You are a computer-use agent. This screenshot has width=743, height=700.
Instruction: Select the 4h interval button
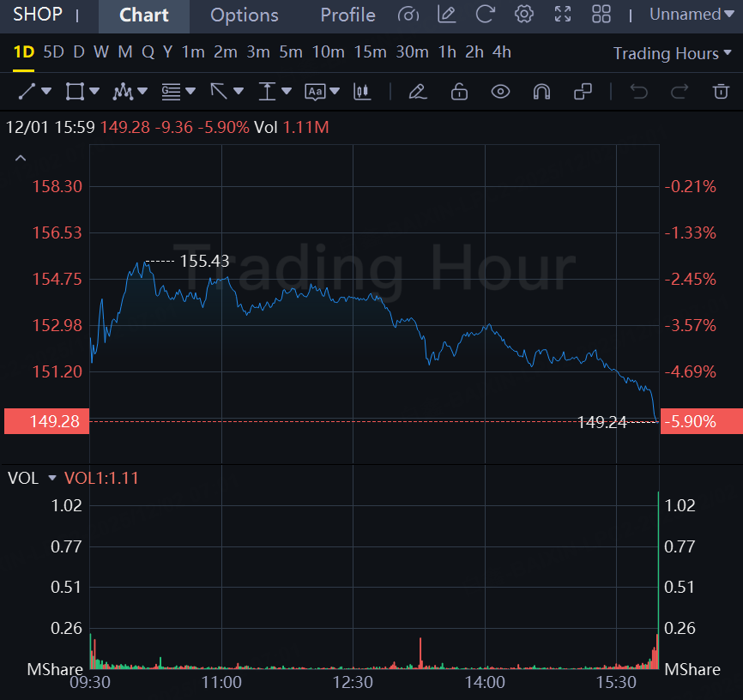pyautogui.click(x=502, y=52)
